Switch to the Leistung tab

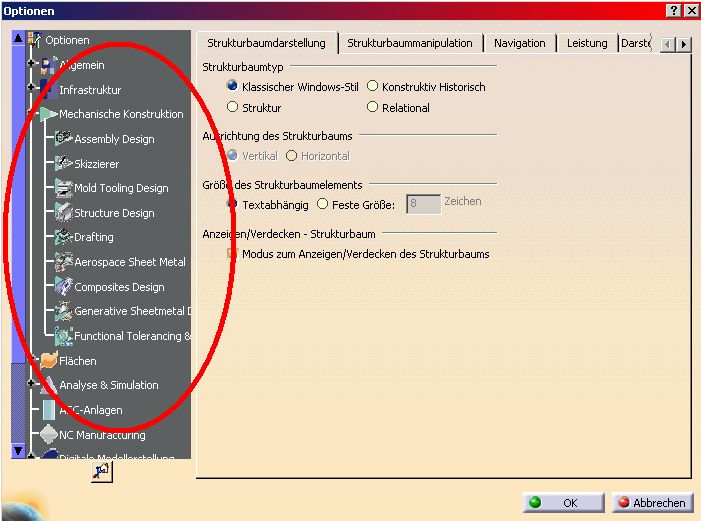pyautogui.click(x=587, y=43)
